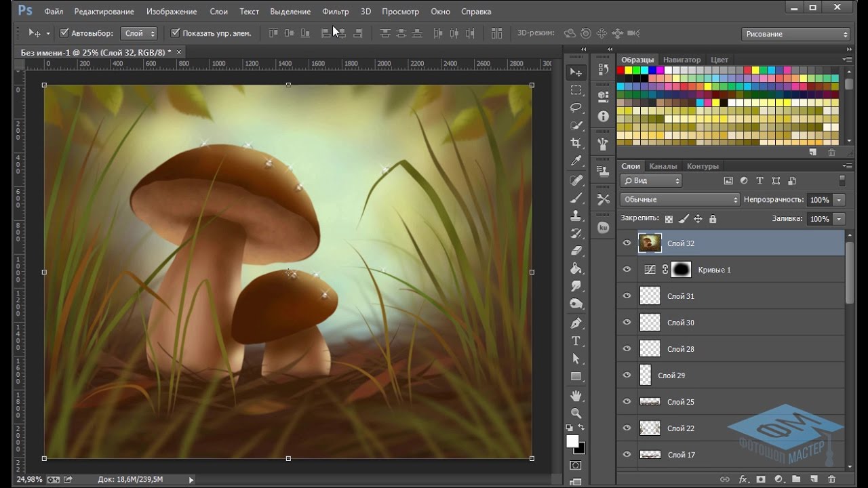The image size is (868, 488).
Task: Select the Hand tool
Action: tap(576, 395)
